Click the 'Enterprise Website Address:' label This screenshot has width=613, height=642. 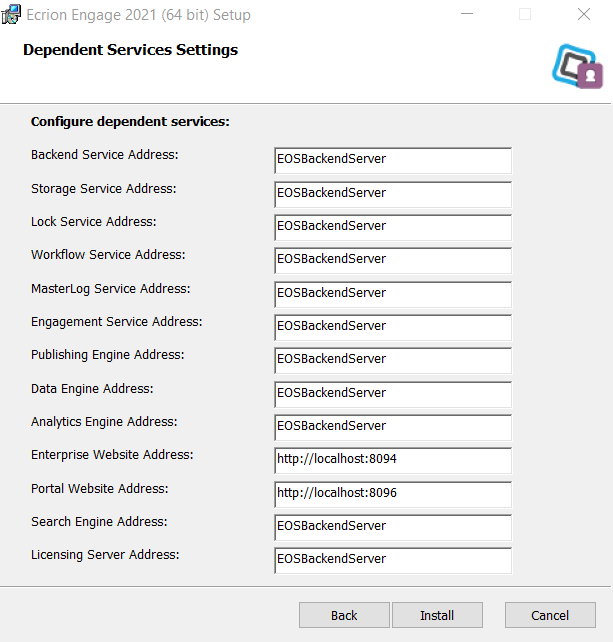(112, 455)
